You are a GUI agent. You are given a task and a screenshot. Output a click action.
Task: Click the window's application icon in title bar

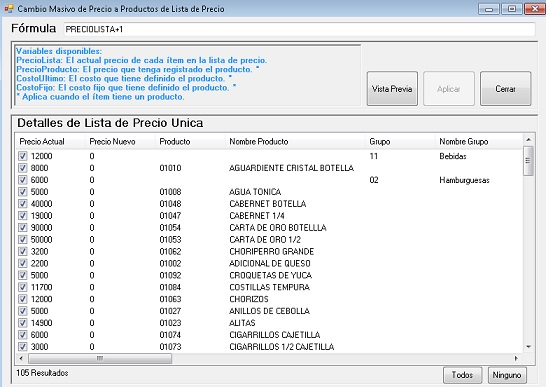(x=9, y=8)
